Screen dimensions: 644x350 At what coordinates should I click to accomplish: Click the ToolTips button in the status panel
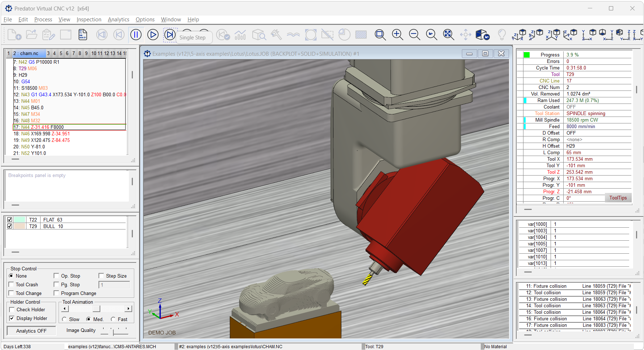(618, 198)
